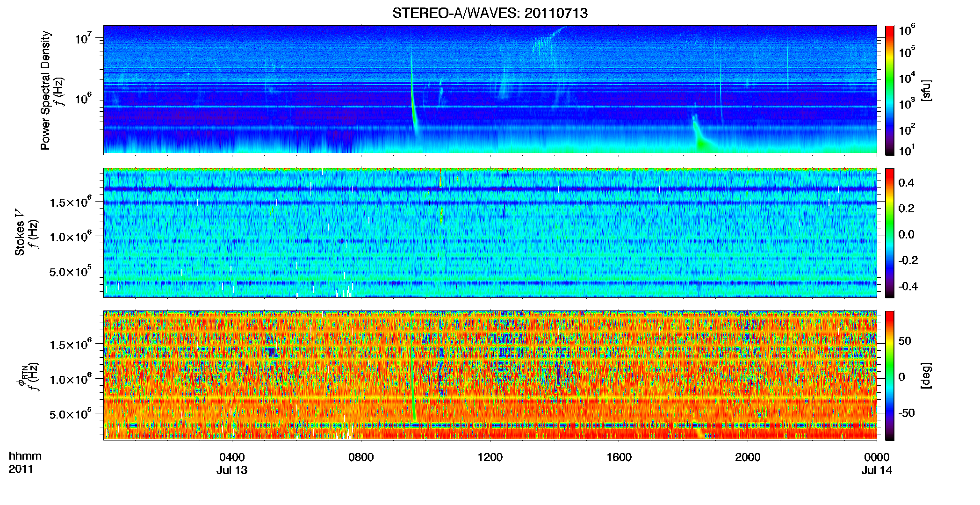This screenshot has height=505, width=980.
Task: Click the 5.0×10^5 tick in Stokes V panel
Action: (x=71, y=271)
